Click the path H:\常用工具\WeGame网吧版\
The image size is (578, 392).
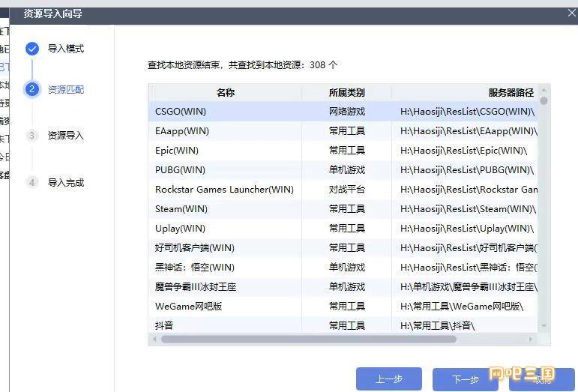coord(462,306)
